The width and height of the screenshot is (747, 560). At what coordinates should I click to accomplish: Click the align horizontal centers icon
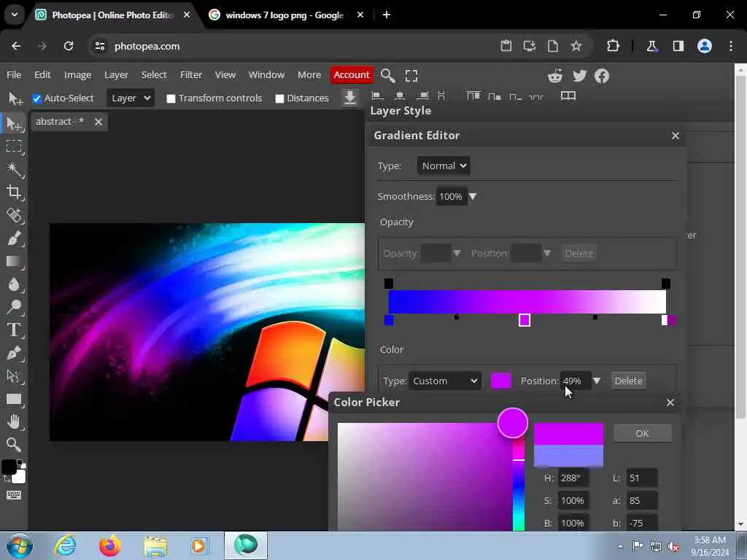(x=400, y=96)
